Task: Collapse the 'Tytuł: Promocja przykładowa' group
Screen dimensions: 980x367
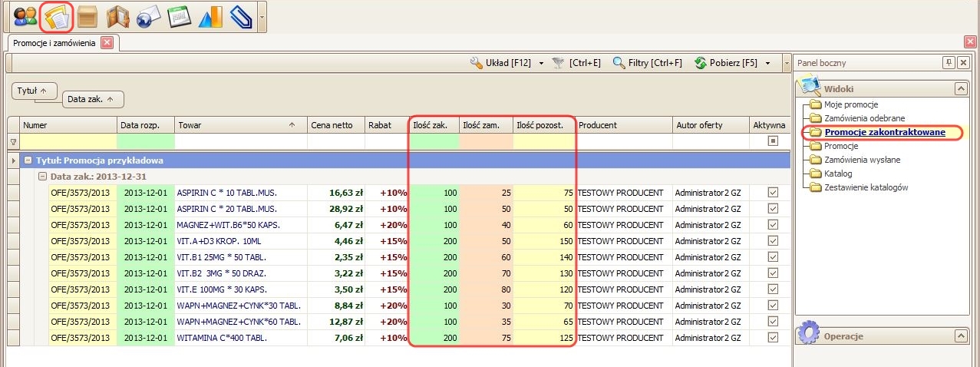Action: [28, 161]
